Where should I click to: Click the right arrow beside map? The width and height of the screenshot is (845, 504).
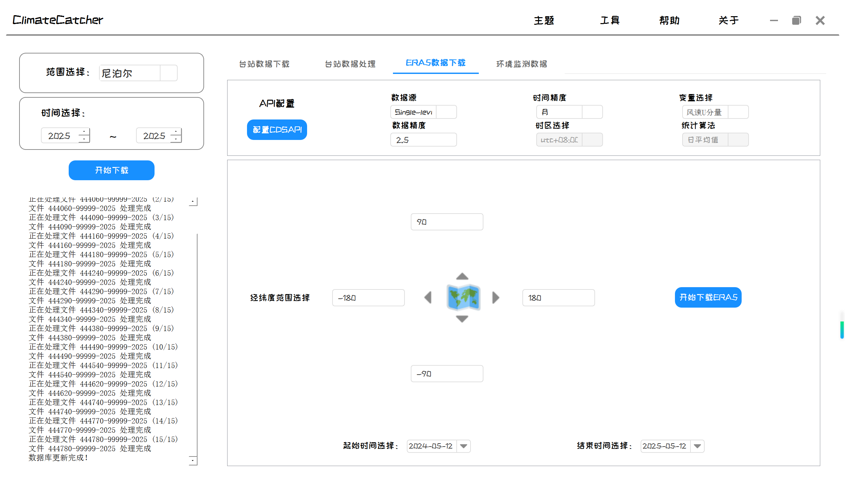point(496,298)
